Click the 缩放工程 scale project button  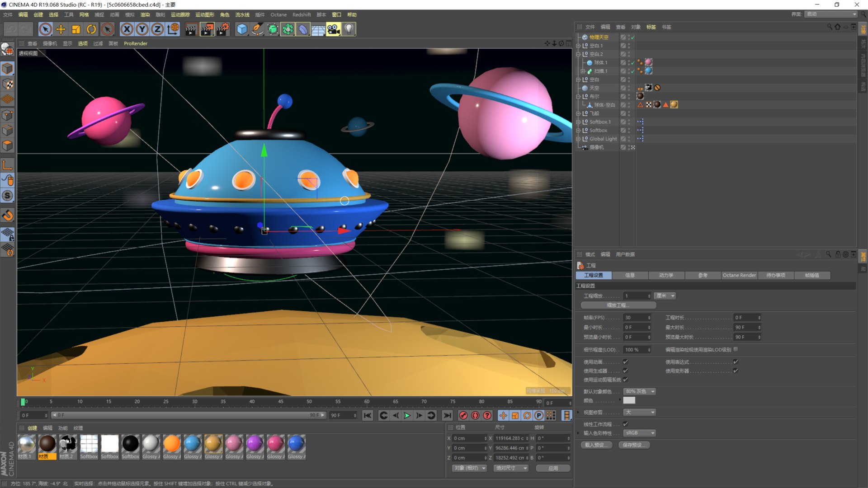618,305
